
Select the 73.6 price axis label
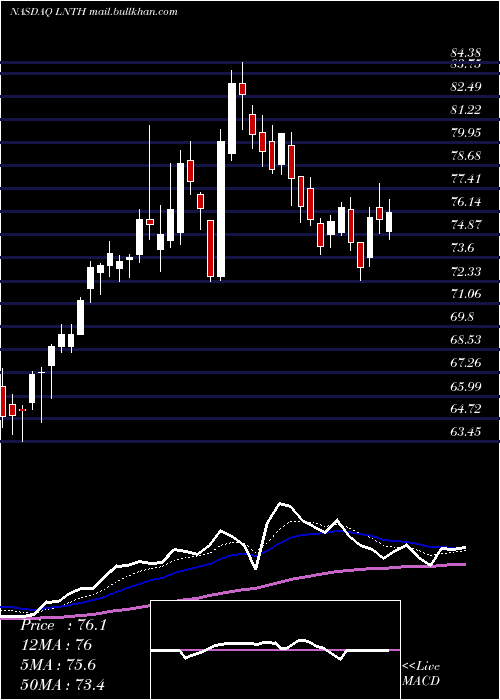click(x=463, y=248)
